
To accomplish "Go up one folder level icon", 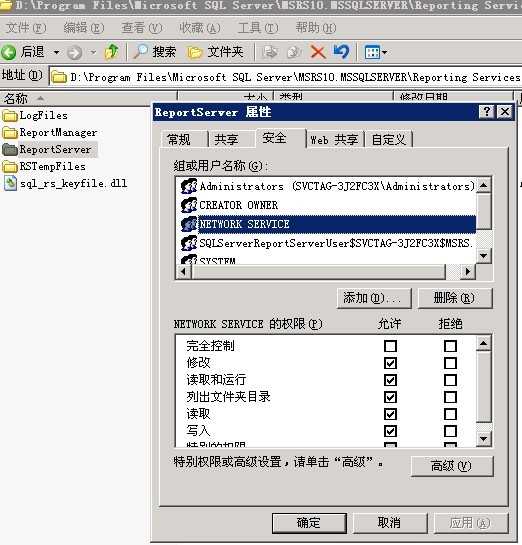I will [x=112, y=52].
